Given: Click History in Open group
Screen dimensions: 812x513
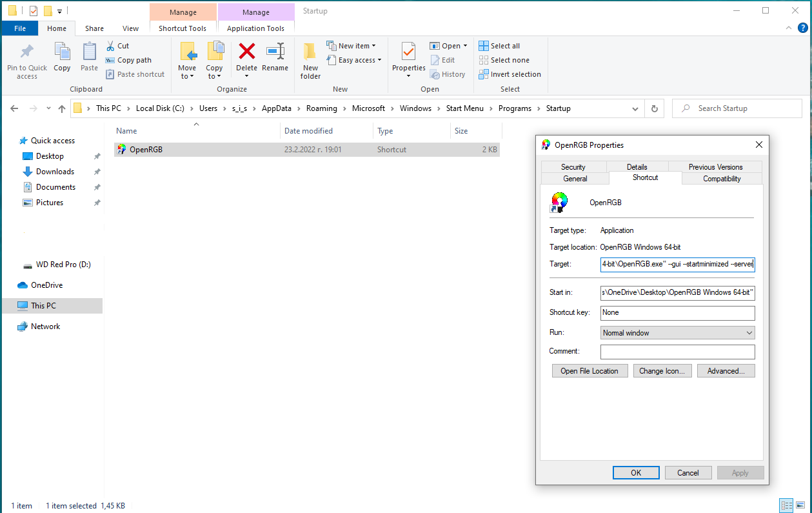Looking at the screenshot, I should point(448,74).
